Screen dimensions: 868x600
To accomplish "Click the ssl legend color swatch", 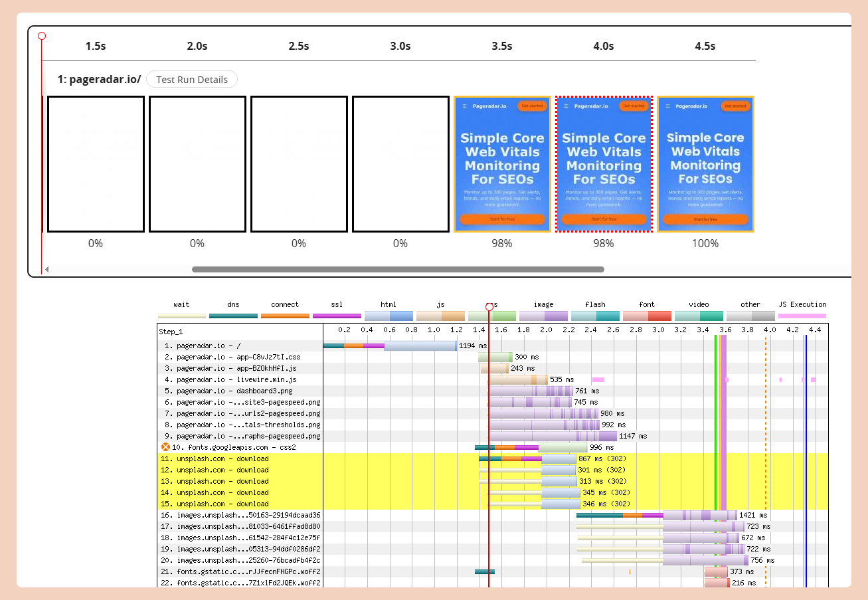I will click(337, 316).
